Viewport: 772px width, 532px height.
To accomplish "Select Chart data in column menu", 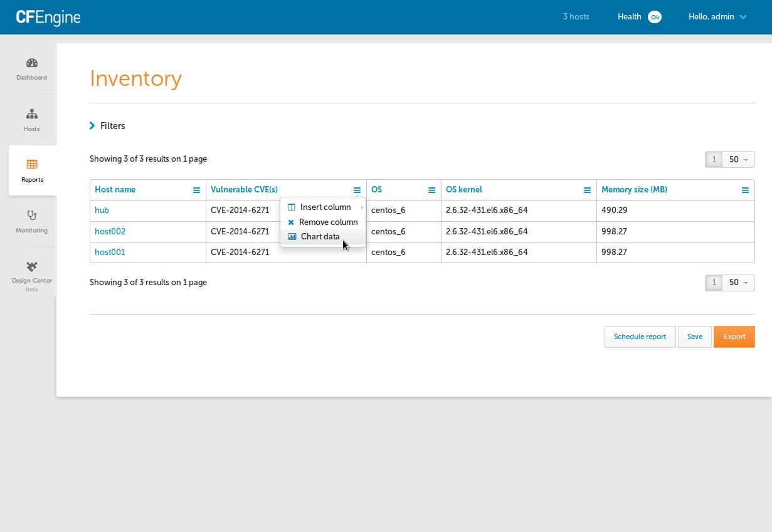I will [320, 237].
